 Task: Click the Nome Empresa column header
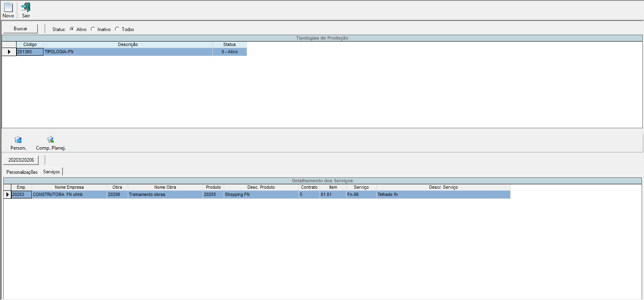[x=69, y=187]
